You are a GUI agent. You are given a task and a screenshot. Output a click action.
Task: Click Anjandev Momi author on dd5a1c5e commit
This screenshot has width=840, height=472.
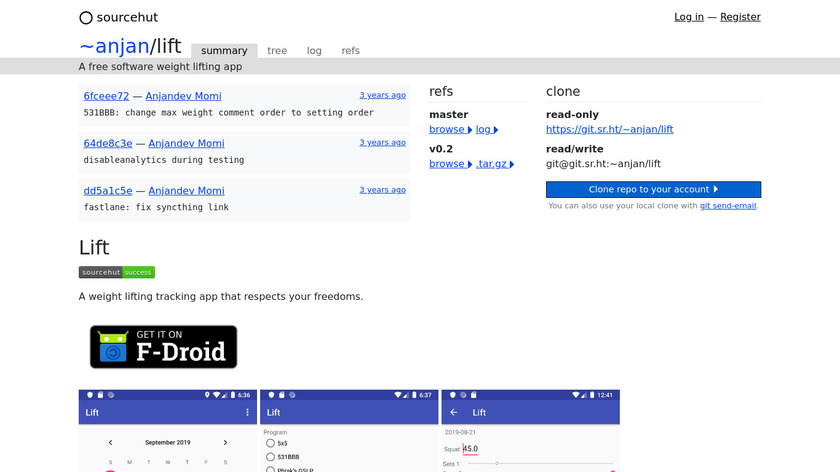pos(186,190)
